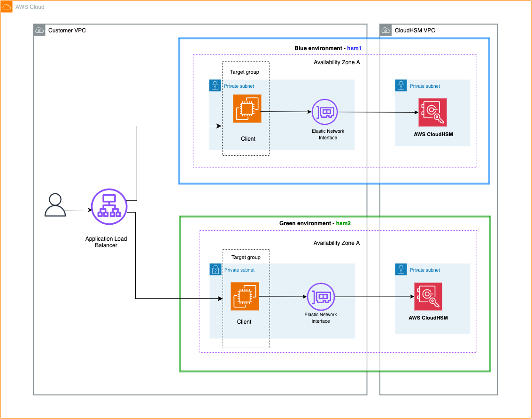Image resolution: width=532 pixels, height=419 pixels.
Task: Select the Application Load Balancer icon
Action: pos(109,206)
